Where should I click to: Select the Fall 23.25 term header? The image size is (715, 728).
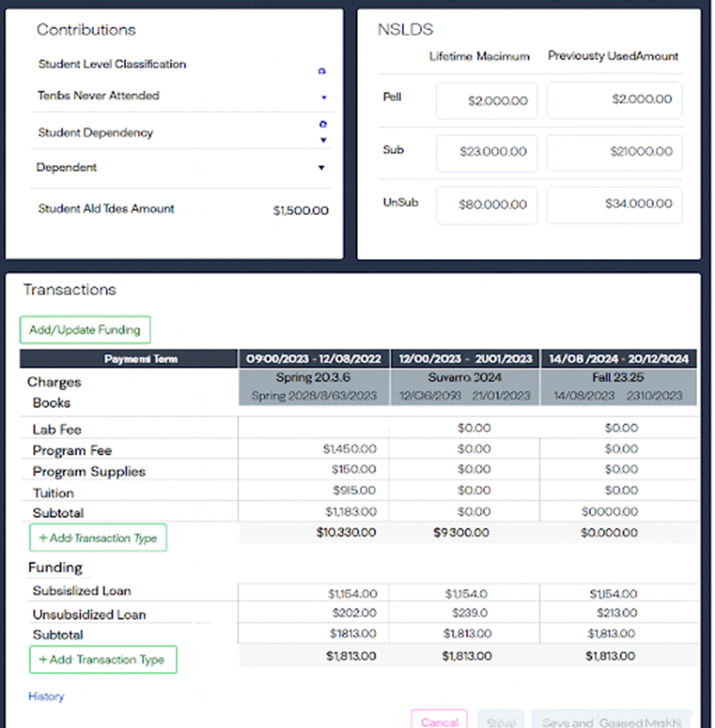click(618, 377)
